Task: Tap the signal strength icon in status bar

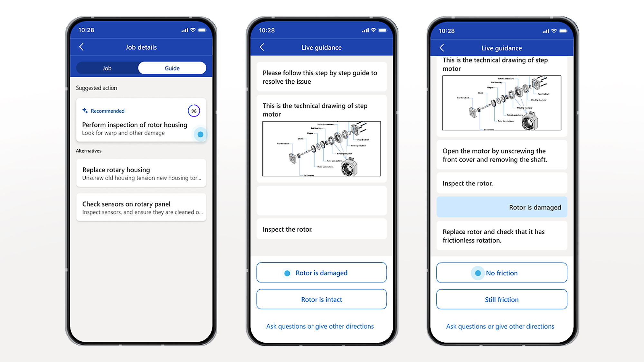Action: coord(184,30)
